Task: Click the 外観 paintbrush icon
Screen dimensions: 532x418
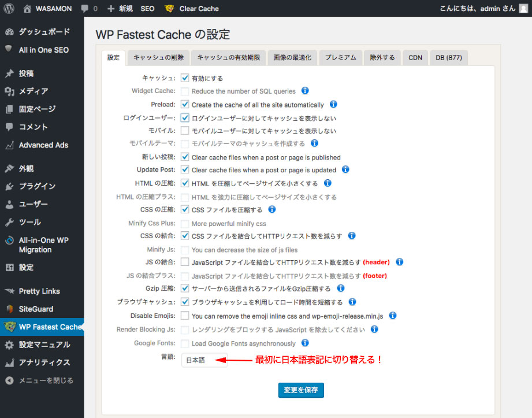Action: (x=9, y=168)
